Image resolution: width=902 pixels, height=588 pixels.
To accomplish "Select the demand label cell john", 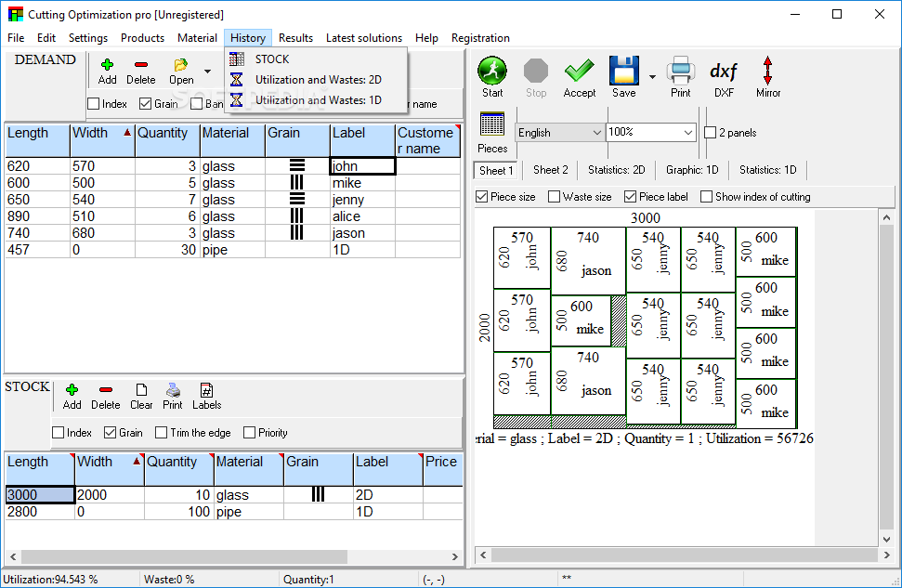I will click(x=362, y=166).
